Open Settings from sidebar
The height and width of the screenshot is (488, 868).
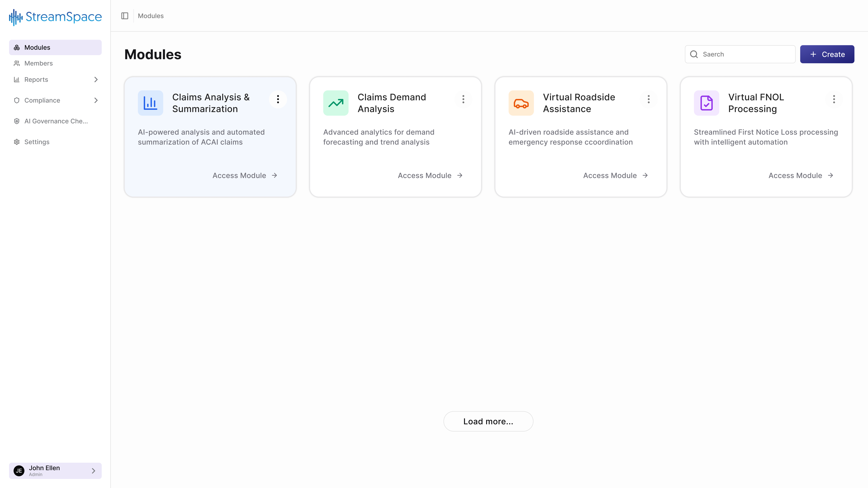[x=55, y=142]
